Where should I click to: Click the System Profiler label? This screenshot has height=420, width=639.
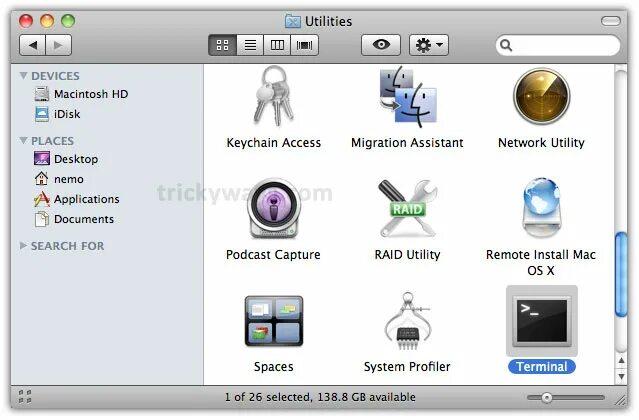pyautogui.click(x=408, y=367)
